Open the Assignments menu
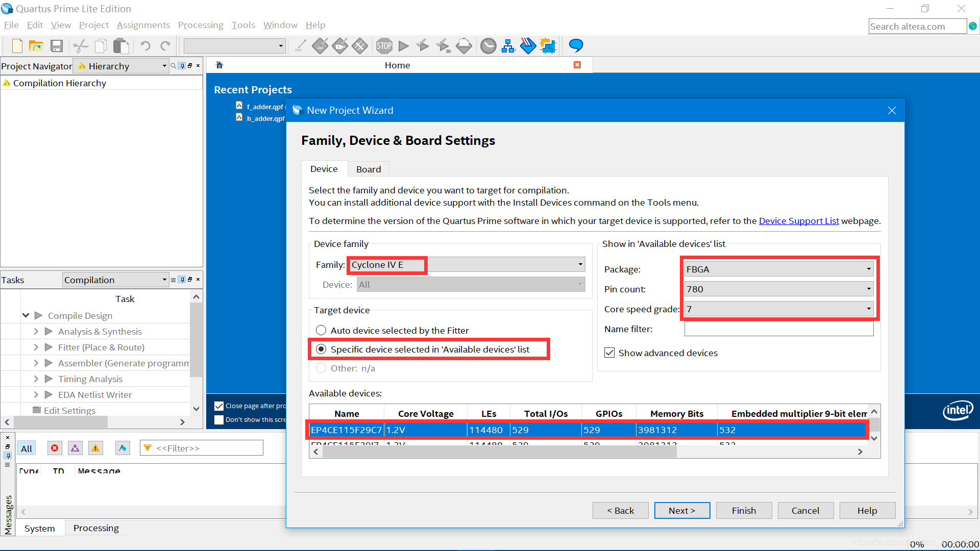Viewport: 980px width, 551px height. [x=143, y=25]
